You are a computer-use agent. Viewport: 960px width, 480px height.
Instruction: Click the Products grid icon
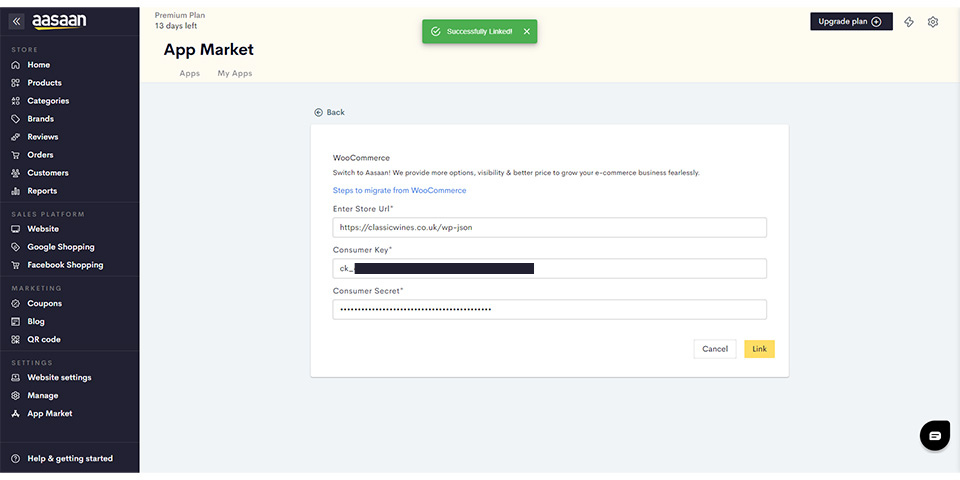tap(16, 83)
